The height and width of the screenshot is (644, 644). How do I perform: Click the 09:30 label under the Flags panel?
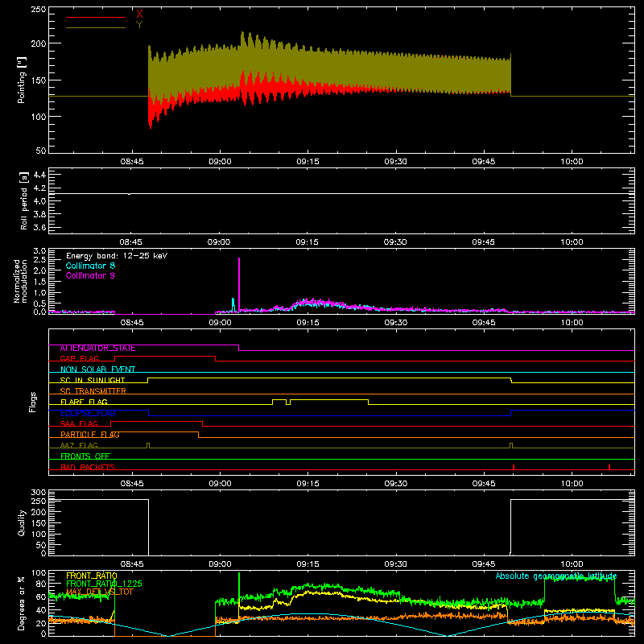tap(395, 484)
